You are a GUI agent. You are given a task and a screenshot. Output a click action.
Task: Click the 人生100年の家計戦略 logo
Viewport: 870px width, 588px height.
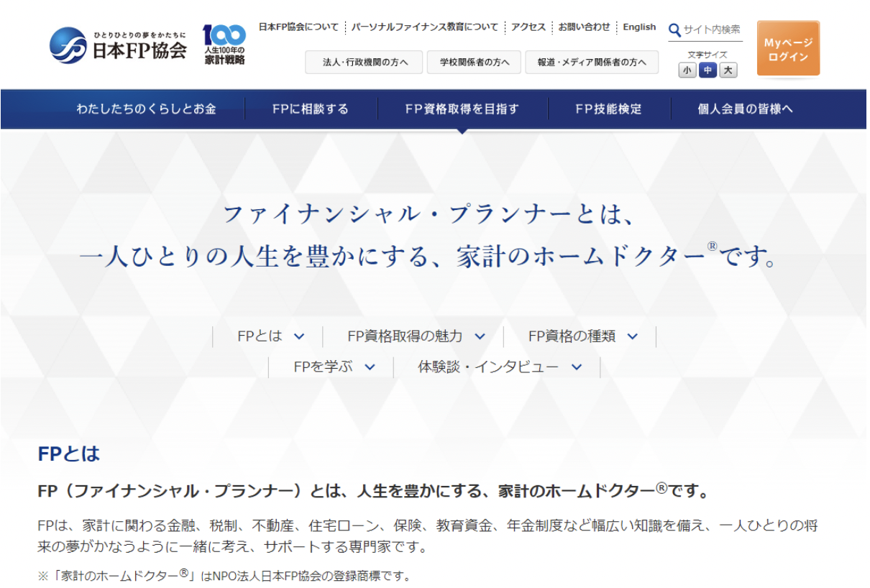224,45
